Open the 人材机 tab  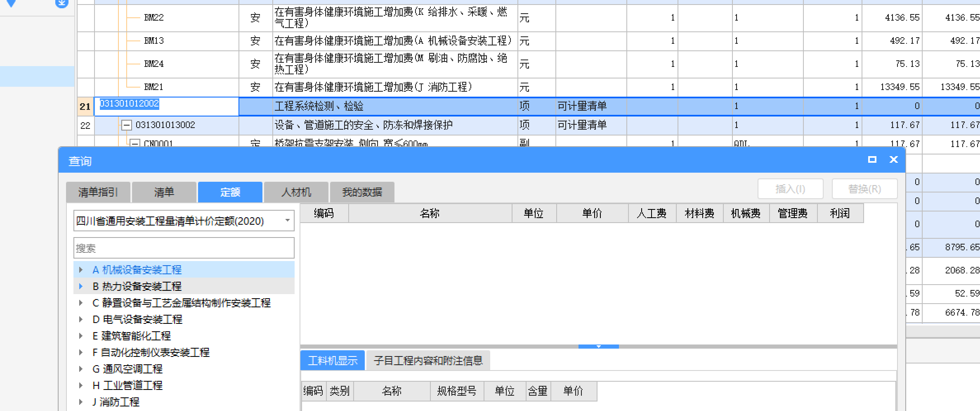296,192
